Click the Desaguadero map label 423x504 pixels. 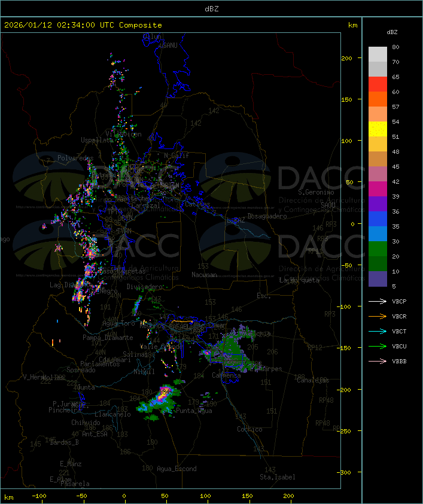tap(267, 216)
